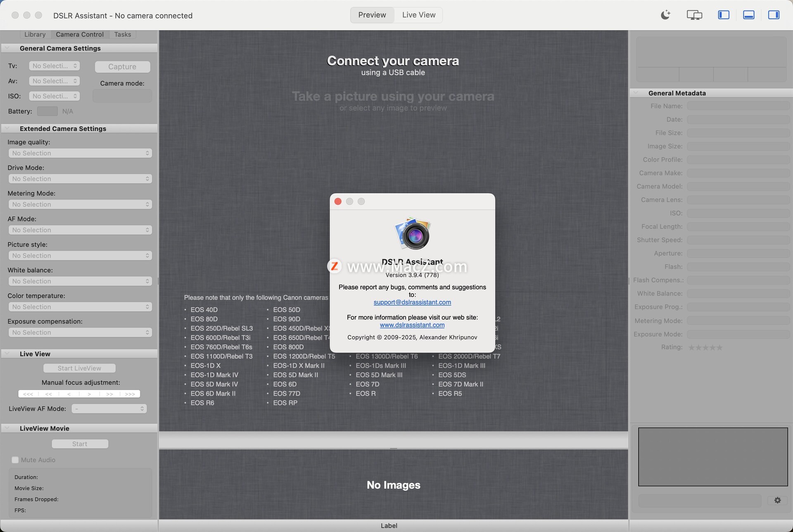Open the LiveView AF Mode dropdown
The height and width of the screenshot is (532, 793).
click(x=109, y=409)
